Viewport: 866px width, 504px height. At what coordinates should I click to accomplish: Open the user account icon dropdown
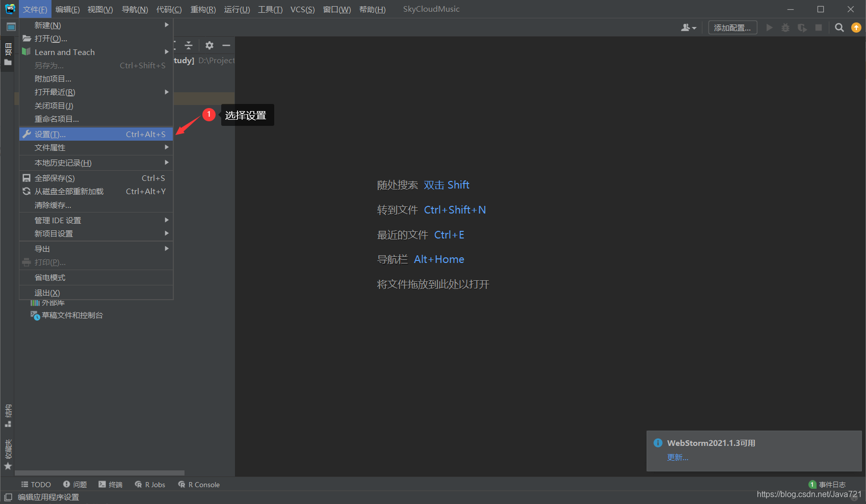pos(689,28)
